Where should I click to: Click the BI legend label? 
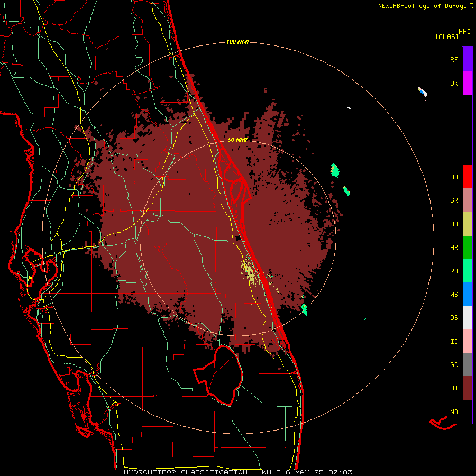click(x=454, y=388)
